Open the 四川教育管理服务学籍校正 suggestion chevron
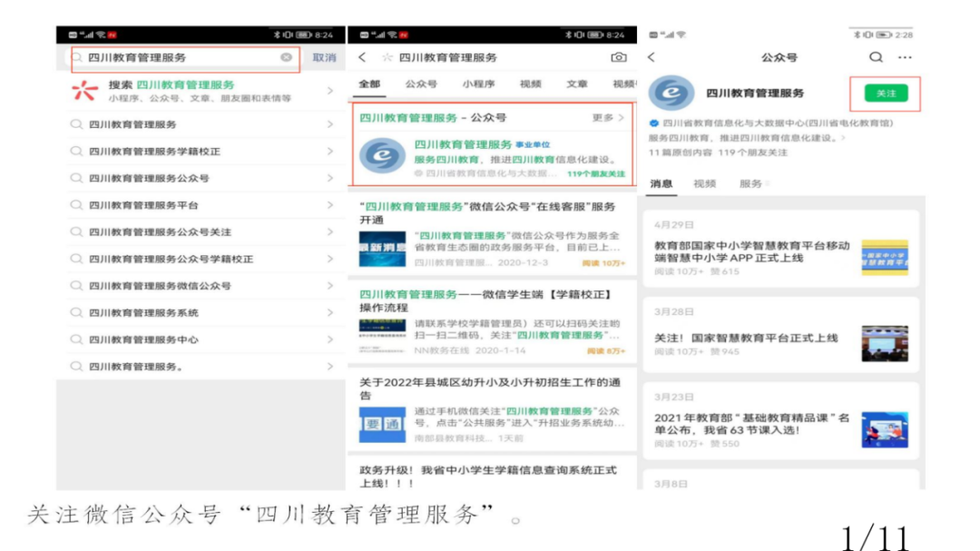The image size is (980, 551). (x=329, y=152)
